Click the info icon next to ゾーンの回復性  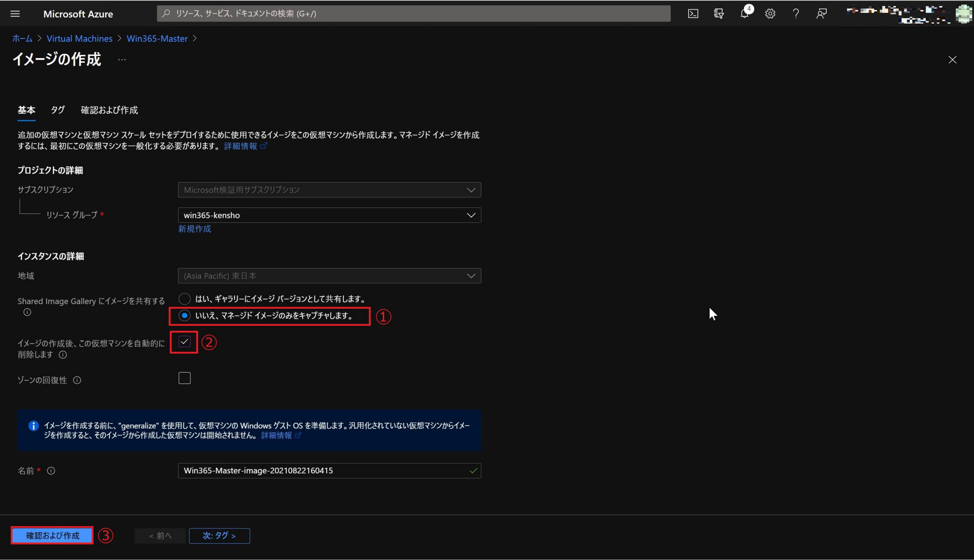(77, 380)
